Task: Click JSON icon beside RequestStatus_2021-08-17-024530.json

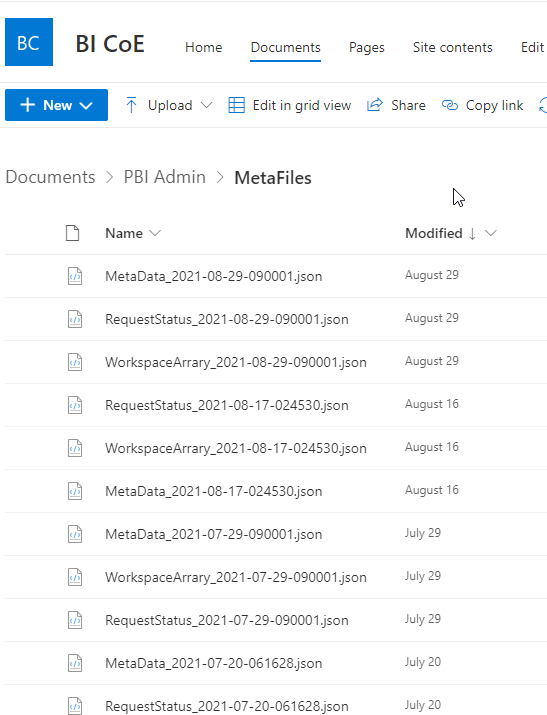Action: coord(75,405)
